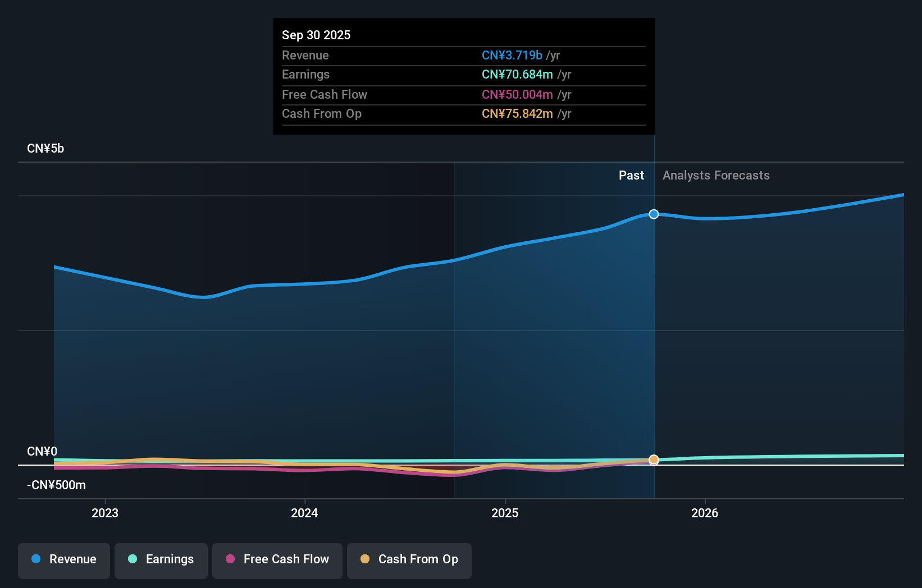The width and height of the screenshot is (922, 588).
Task: Click the 2026 x-axis label
Action: coord(705,513)
